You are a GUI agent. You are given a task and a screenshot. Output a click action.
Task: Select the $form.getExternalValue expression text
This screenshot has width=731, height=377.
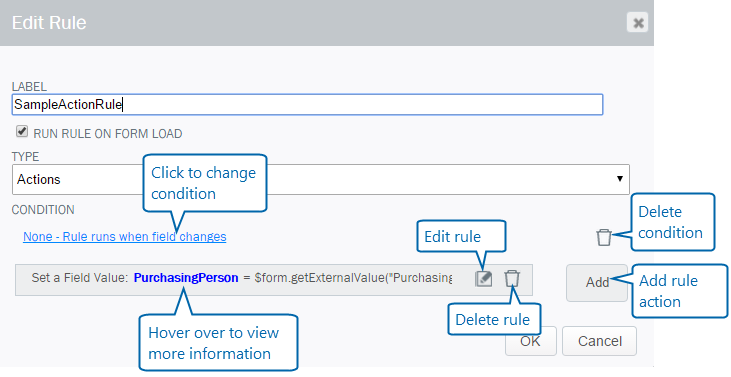click(x=353, y=278)
